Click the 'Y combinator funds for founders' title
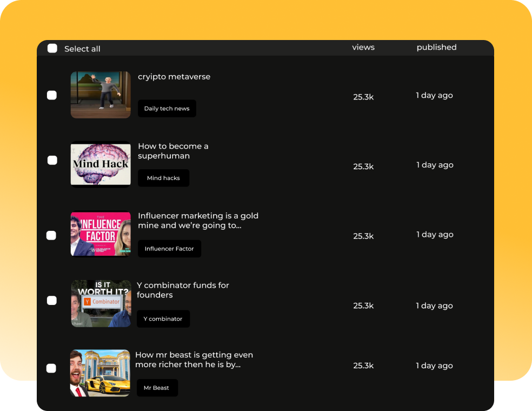 pyautogui.click(x=183, y=290)
